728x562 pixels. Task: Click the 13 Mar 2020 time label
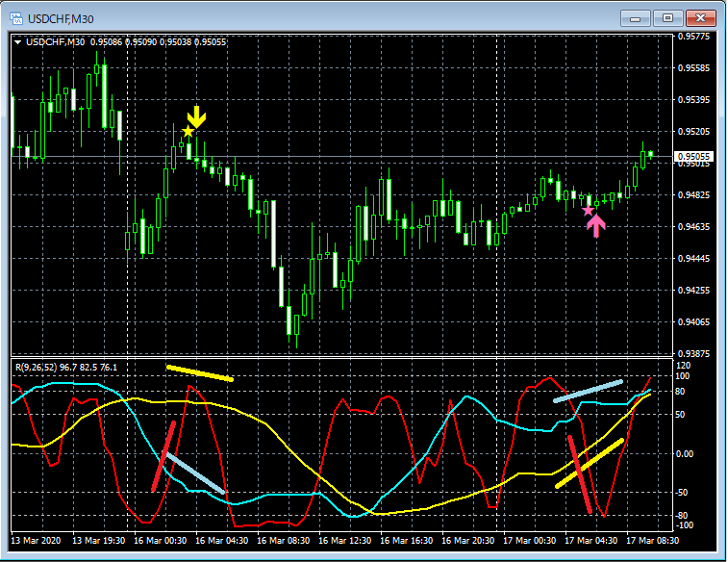tap(36, 541)
